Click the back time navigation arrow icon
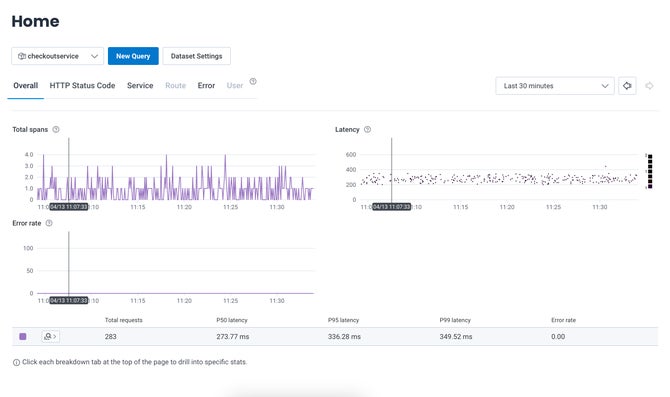Viewport: 670px width, 397px height. pyautogui.click(x=627, y=86)
